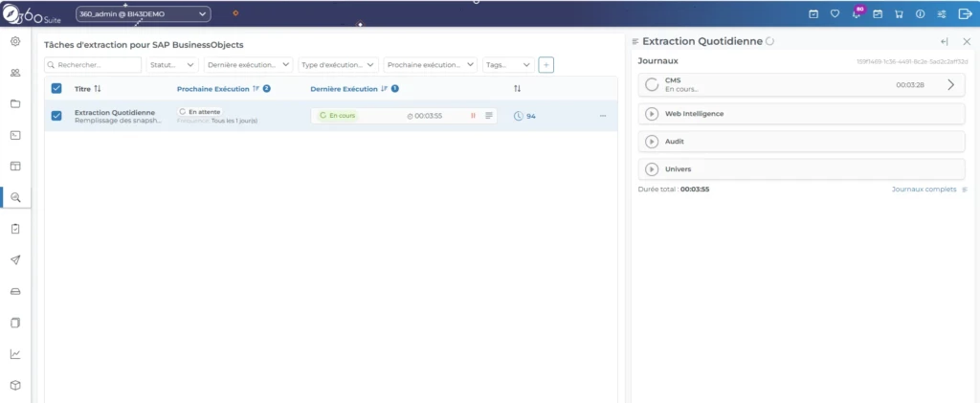Open the paper plane icon in sidebar

tap(15, 260)
